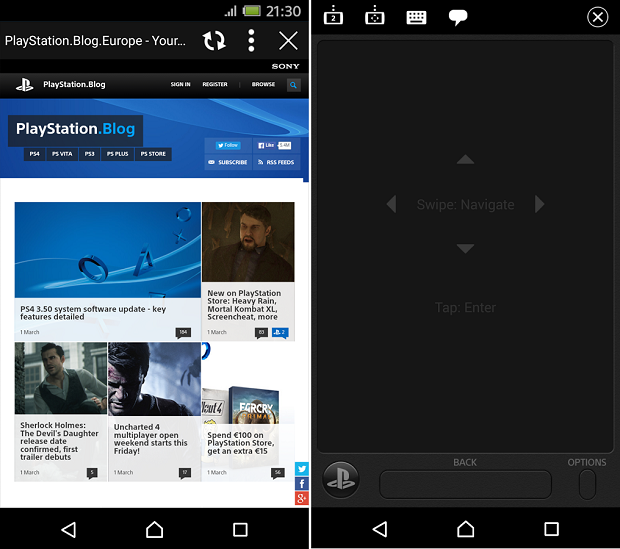Tap the left navigation arrow on touchpad
This screenshot has width=620, height=549.
click(391, 204)
